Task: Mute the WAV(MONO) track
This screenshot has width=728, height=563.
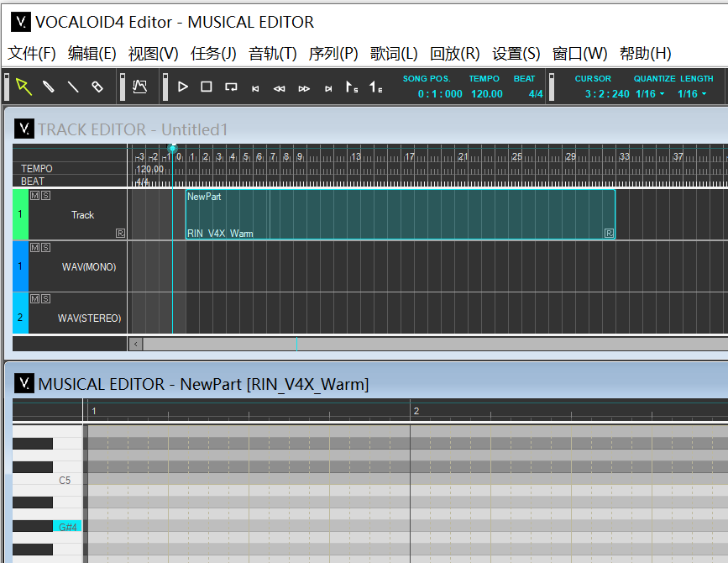Action: [34, 248]
